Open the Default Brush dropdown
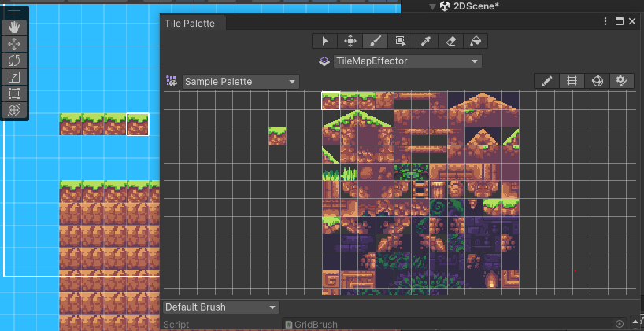Image resolution: width=644 pixels, height=331 pixels. pos(221,307)
